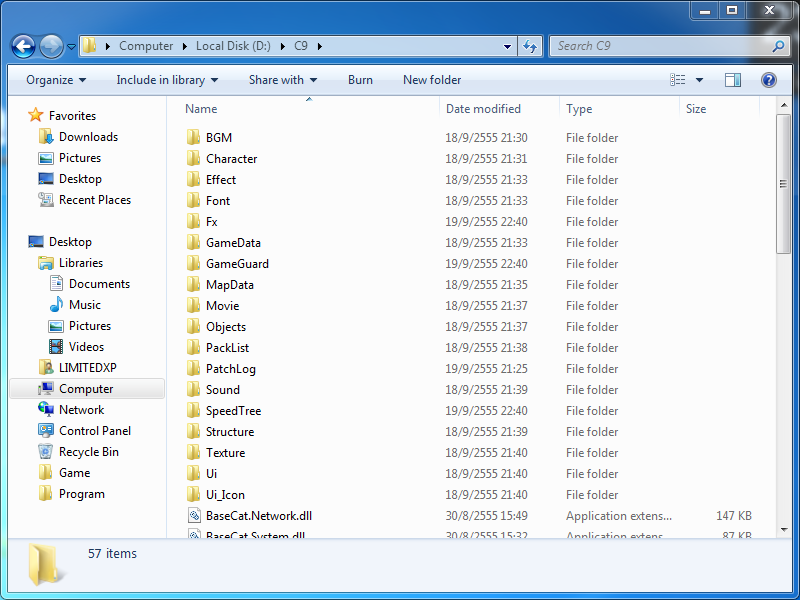Open the More options view dropdown arrow
The width and height of the screenshot is (800, 600).
[699, 80]
